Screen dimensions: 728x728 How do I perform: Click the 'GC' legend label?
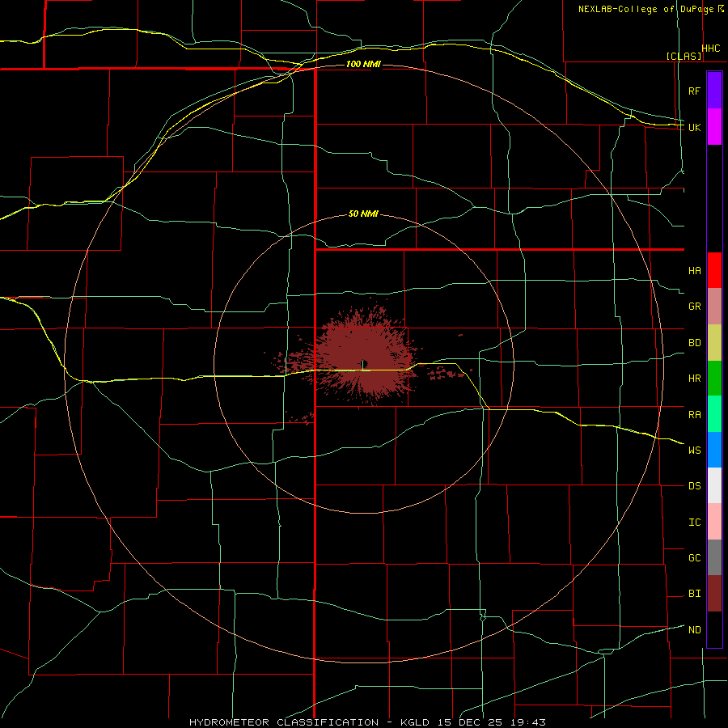point(695,557)
